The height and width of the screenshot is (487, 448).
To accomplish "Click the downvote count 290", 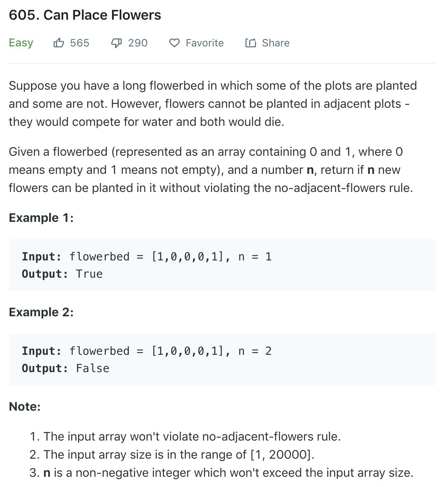I will point(137,42).
